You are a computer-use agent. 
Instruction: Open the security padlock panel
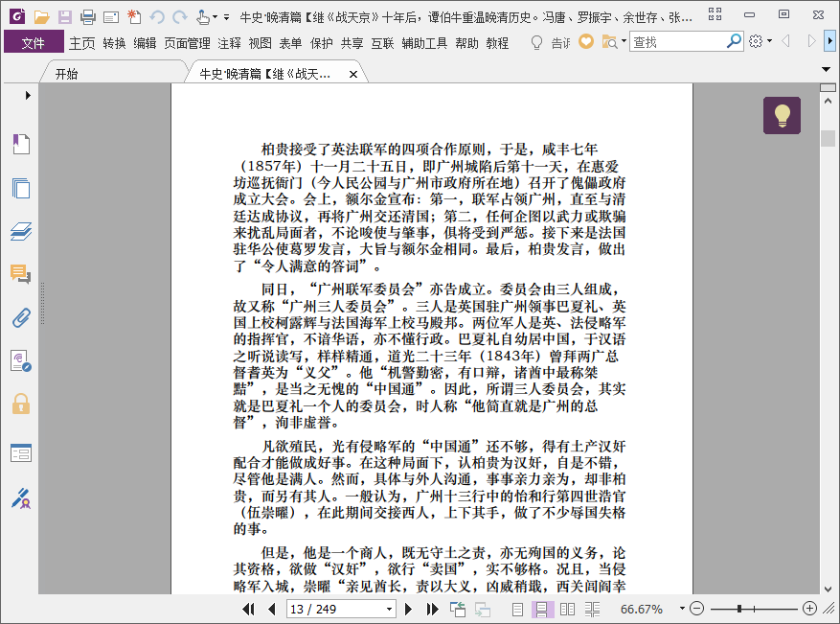click(x=21, y=404)
